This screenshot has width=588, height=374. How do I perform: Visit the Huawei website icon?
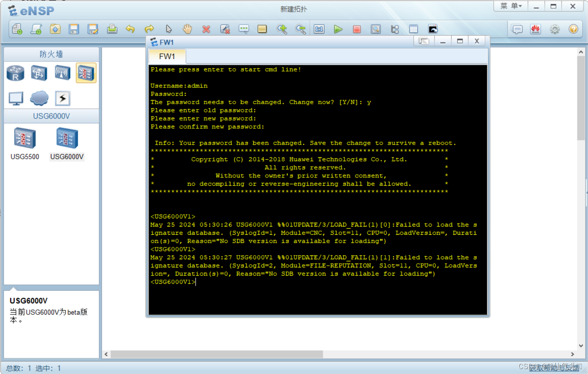point(536,29)
